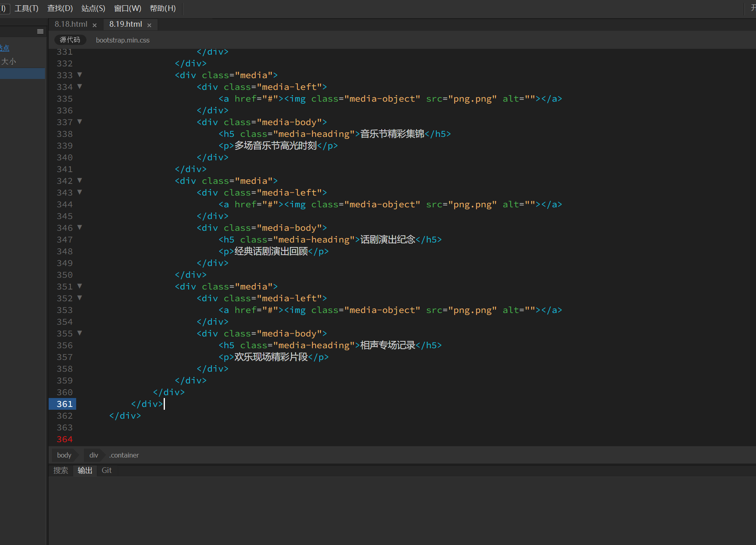This screenshot has height=545, width=756.
Task: Open the related file bootstrap.min.css
Action: tap(123, 40)
